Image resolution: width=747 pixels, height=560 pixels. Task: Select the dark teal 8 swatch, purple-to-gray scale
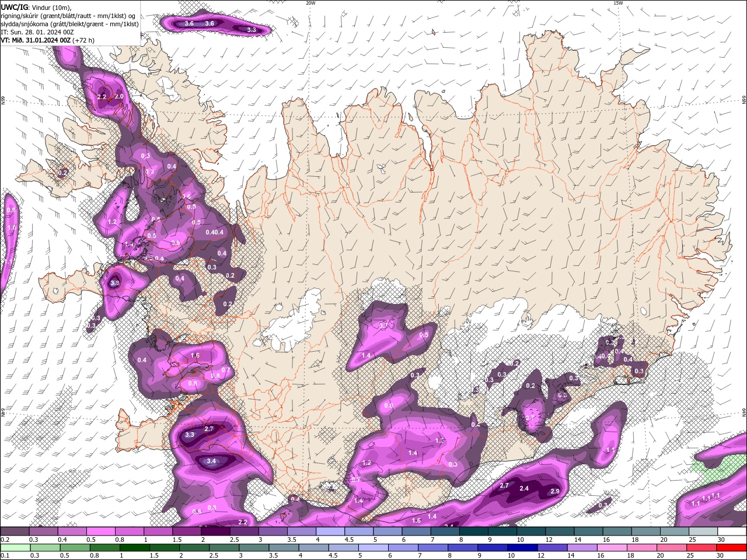click(x=473, y=531)
